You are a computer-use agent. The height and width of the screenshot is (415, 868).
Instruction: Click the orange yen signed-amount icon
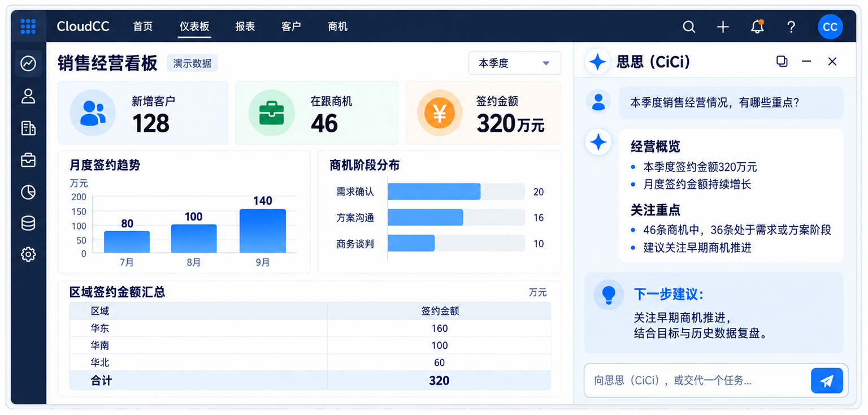(x=440, y=113)
